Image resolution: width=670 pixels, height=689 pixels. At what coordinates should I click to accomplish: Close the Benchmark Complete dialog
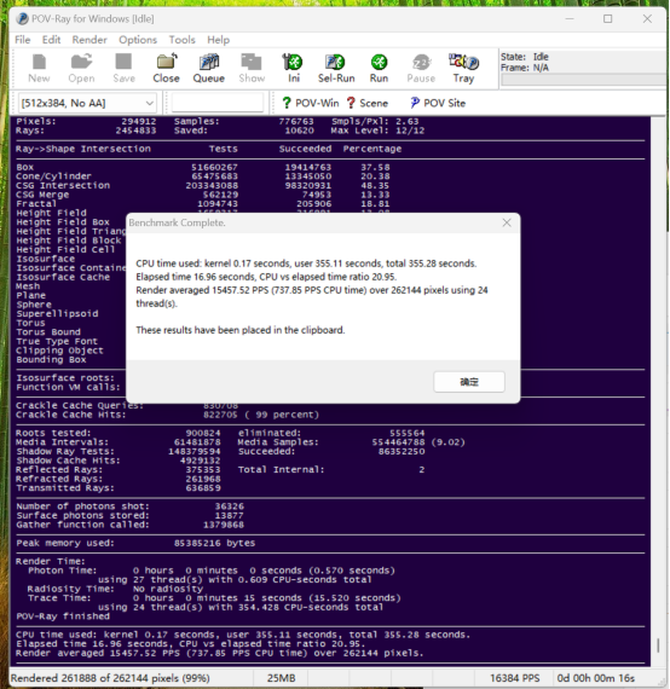[x=507, y=223]
